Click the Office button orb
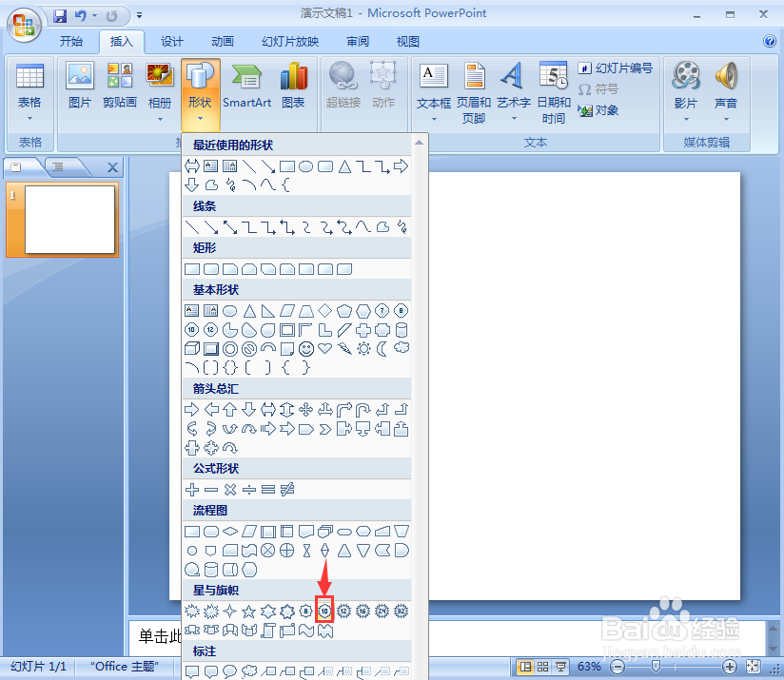The width and height of the screenshot is (784, 680). [24, 26]
